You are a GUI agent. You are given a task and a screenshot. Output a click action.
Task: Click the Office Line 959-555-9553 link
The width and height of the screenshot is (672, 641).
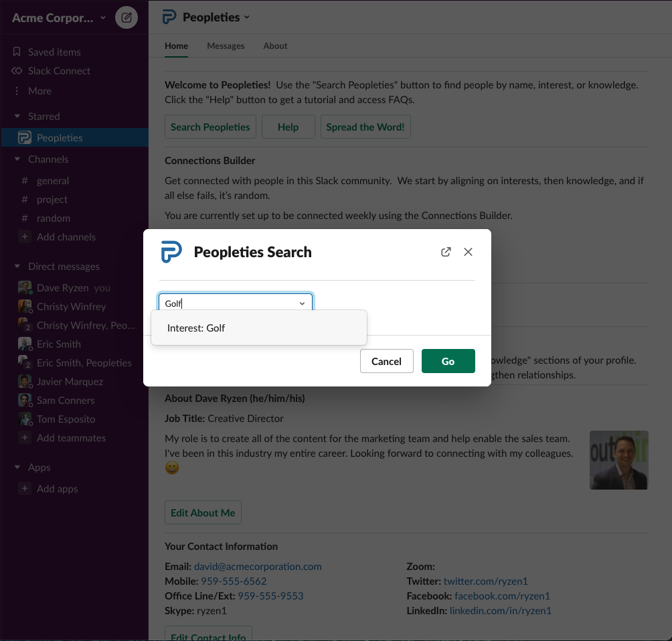(x=270, y=595)
